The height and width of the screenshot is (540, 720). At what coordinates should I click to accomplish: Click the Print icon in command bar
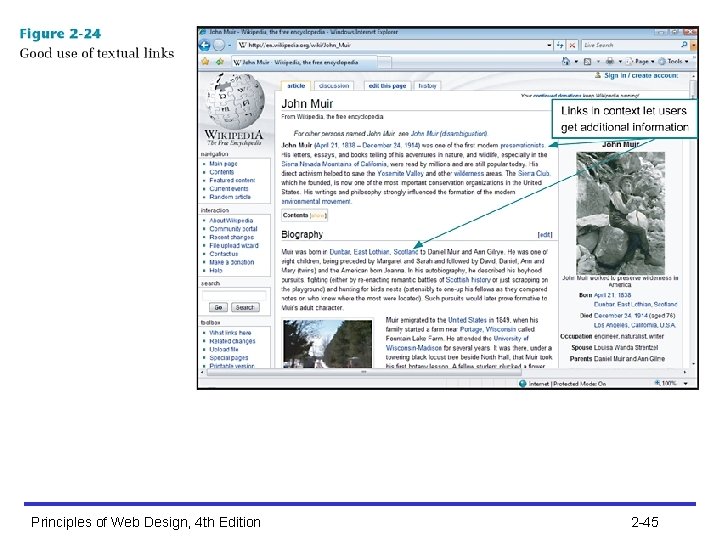coord(610,61)
